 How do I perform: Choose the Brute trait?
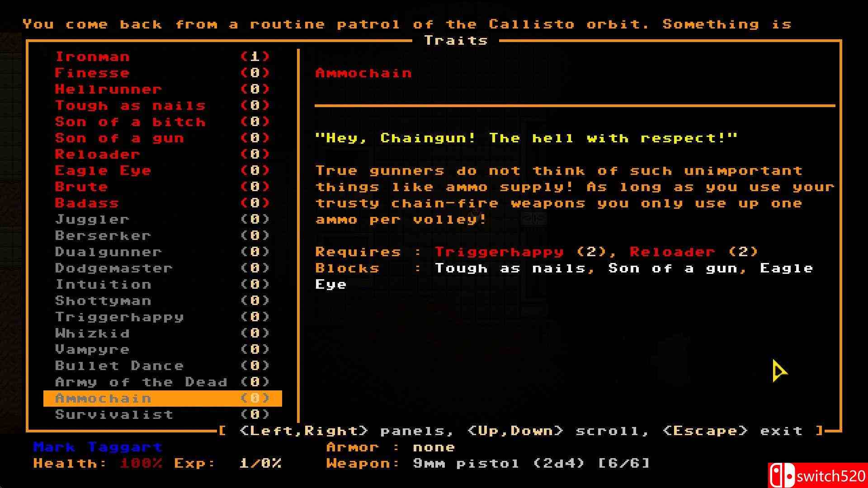click(81, 187)
